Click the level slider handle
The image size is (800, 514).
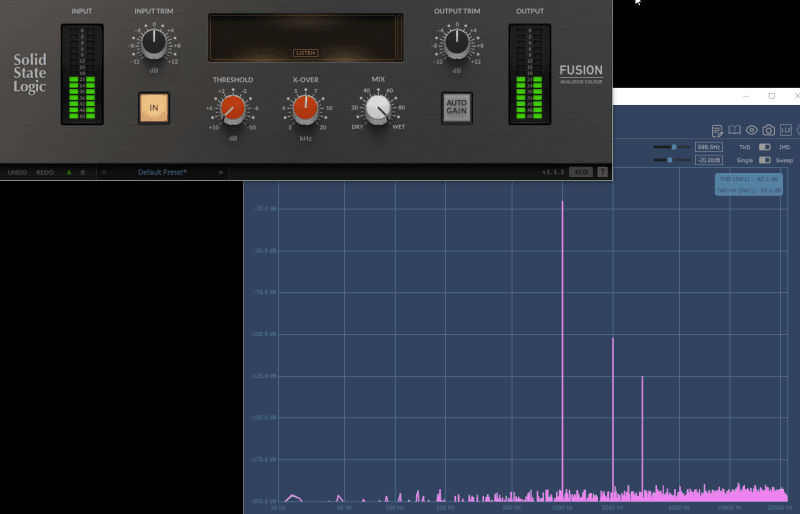point(670,160)
